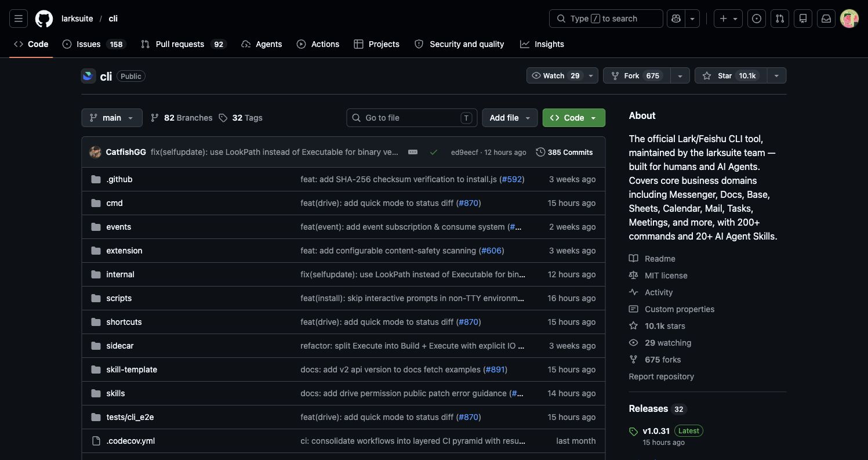Image resolution: width=868 pixels, height=460 pixels.
Task: Click the fork icon beside 675 forks
Action: tap(634, 360)
